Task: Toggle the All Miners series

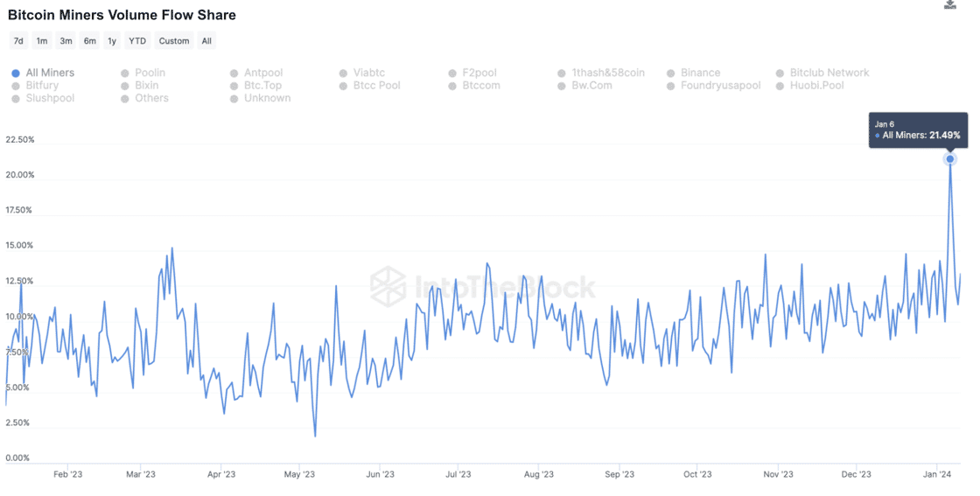Action: tap(43, 73)
